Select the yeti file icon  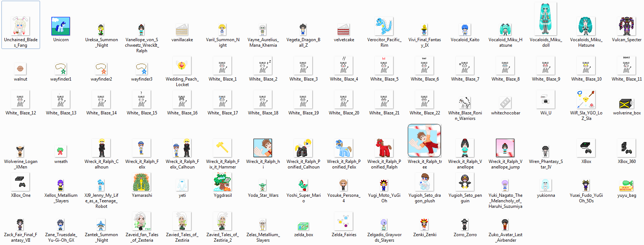tap(182, 185)
